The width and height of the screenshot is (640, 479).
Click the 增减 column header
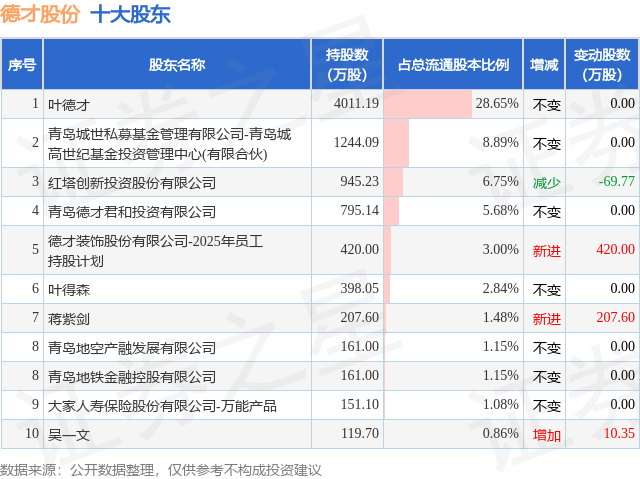pos(544,64)
